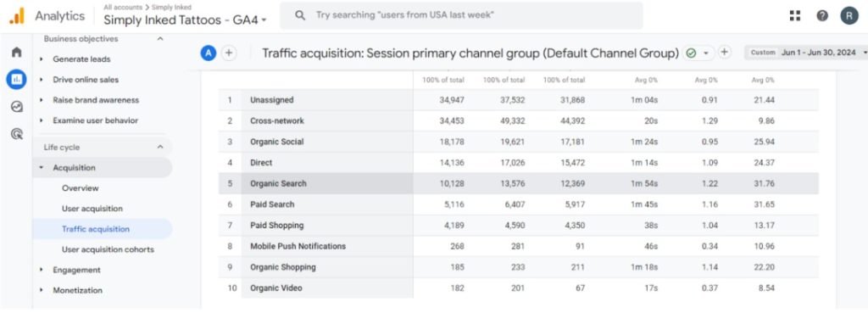The height and width of the screenshot is (313, 868).
Task: Collapse the Life cycle section
Action: point(160,148)
